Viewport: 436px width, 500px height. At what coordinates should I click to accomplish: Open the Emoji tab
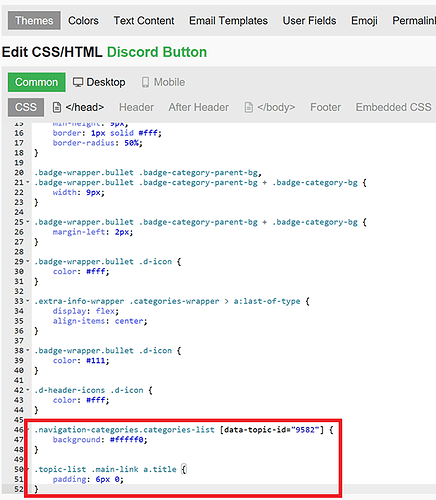point(364,21)
